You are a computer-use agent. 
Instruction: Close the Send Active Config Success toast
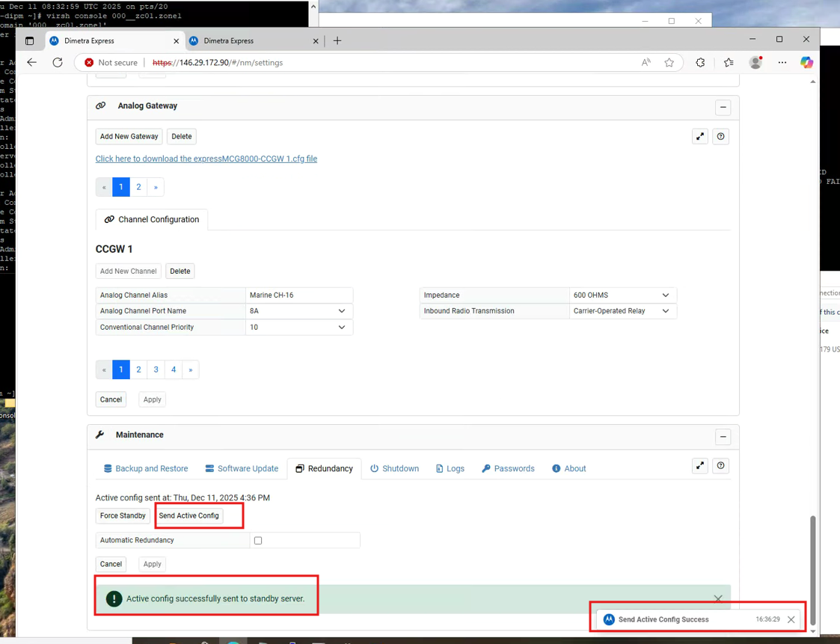coord(791,620)
